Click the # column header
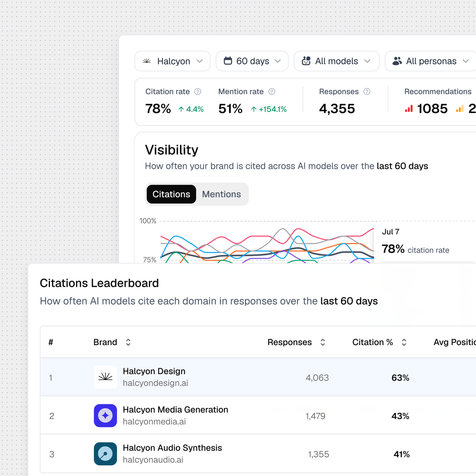The width and height of the screenshot is (476, 476). (x=51, y=342)
